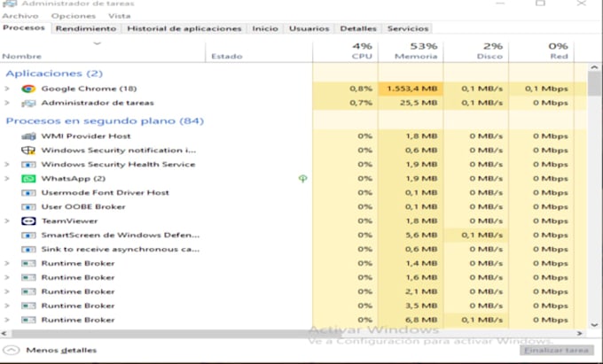Screen dimensions: 603x364
Task: Expand the Runtime Broker using 6,8 MB
Action: pyautogui.click(x=6, y=320)
